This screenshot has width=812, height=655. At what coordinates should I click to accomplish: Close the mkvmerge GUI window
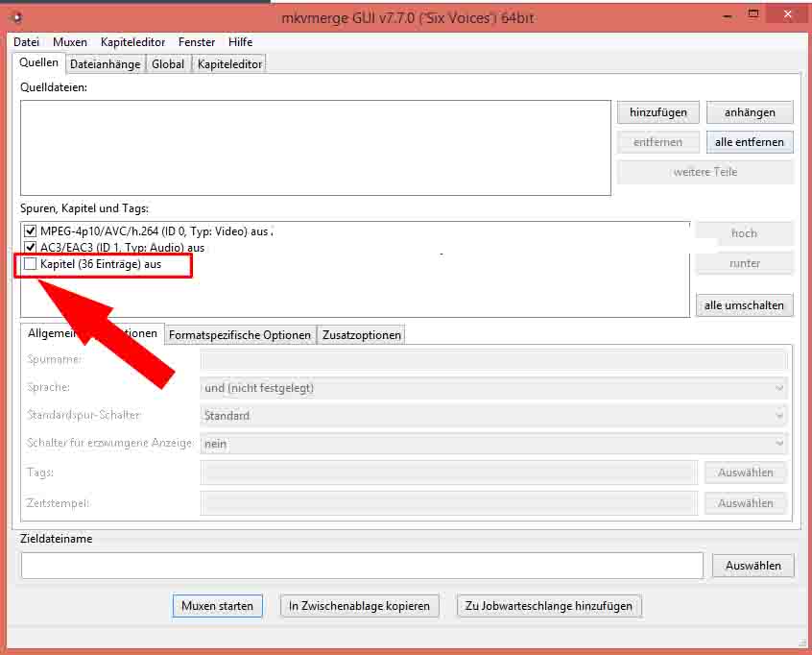click(x=788, y=14)
